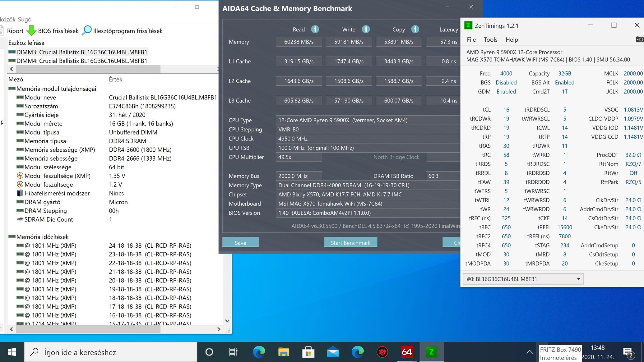
Task: Click the Érték column header
Action: (115, 79)
